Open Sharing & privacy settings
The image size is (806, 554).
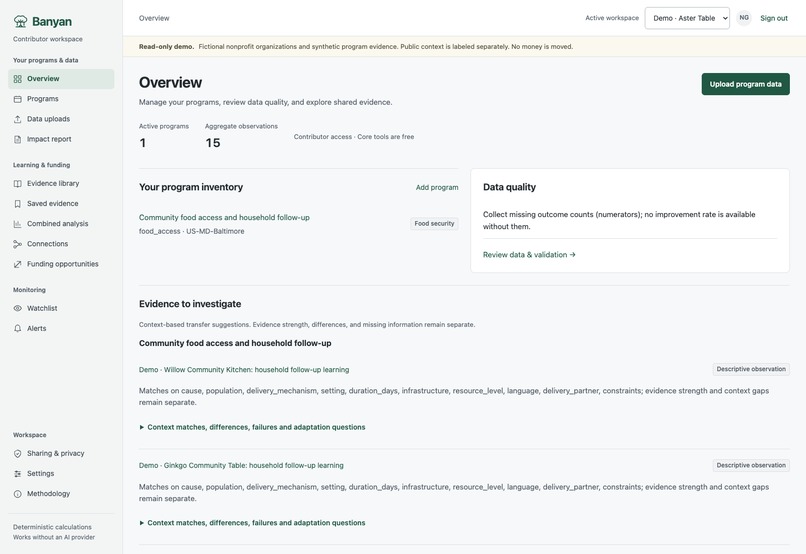[61, 454]
